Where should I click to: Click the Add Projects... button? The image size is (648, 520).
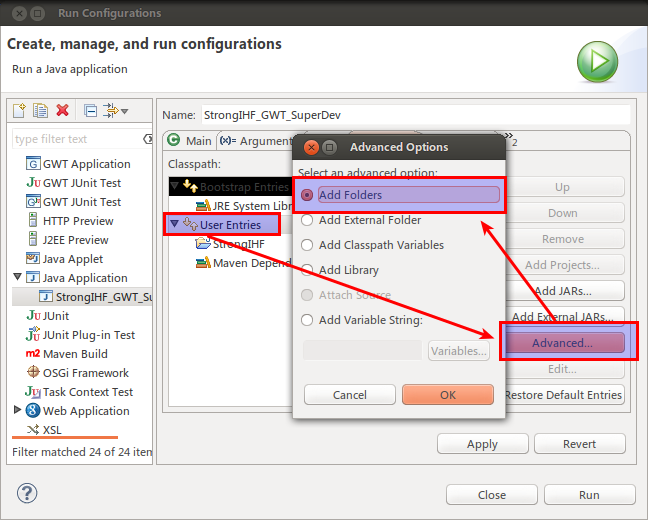pos(564,265)
